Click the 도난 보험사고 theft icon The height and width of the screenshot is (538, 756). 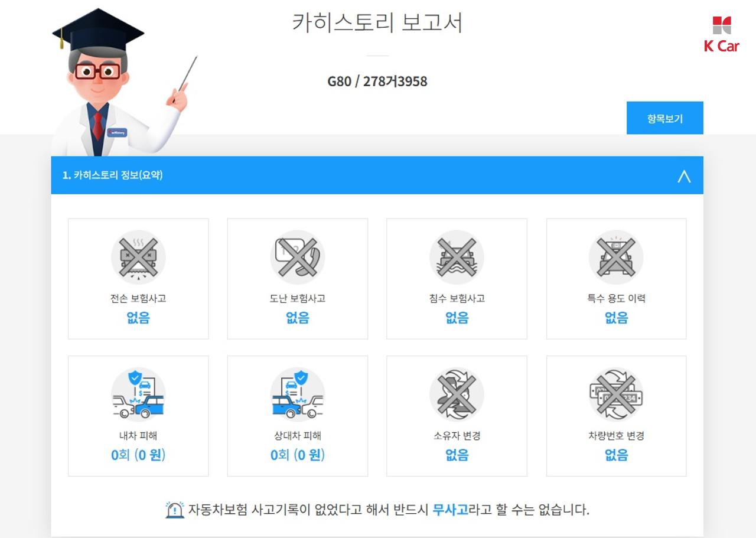coord(298,257)
